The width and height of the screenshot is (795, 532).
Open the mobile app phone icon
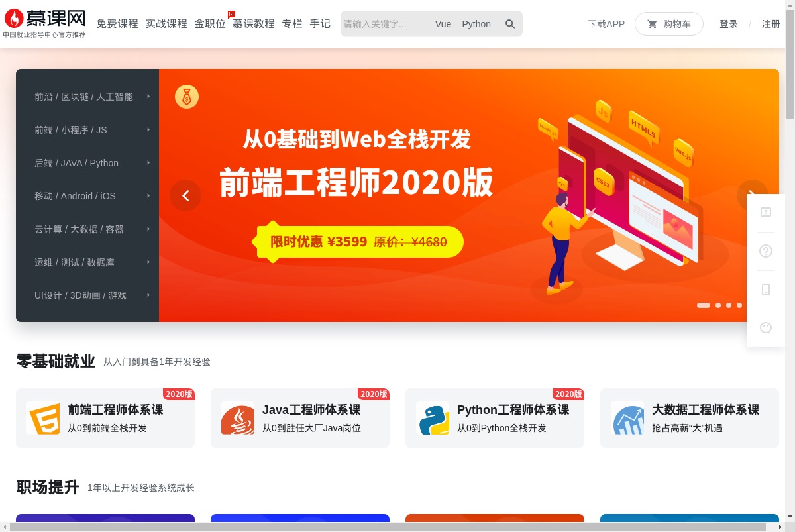coord(766,290)
